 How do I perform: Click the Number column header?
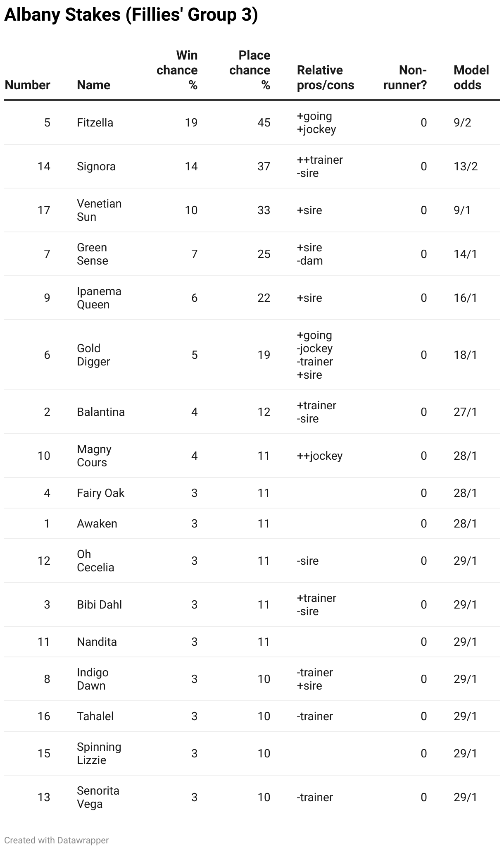[27, 85]
